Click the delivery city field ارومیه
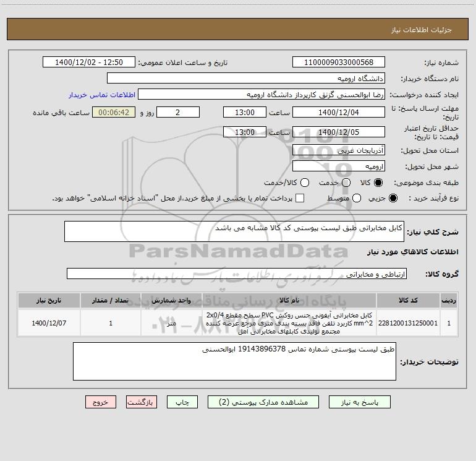Screen dimensions: 476x461 pyautogui.click(x=339, y=166)
